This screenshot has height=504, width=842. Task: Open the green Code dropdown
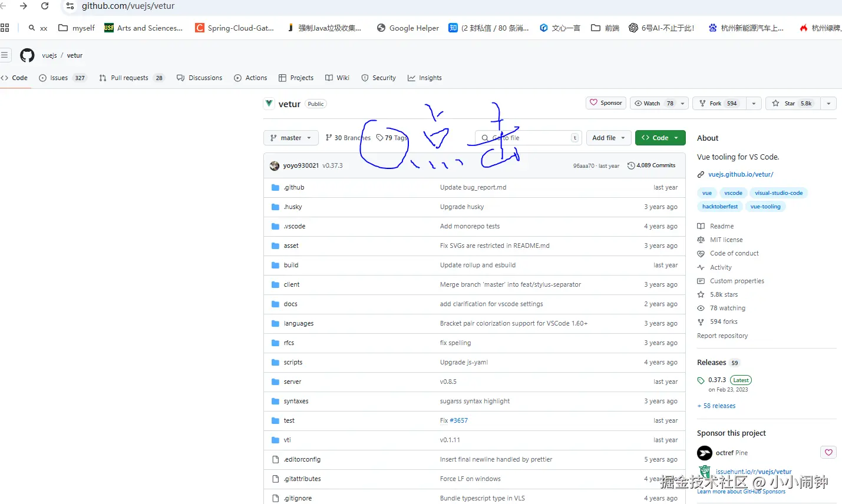point(660,138)
